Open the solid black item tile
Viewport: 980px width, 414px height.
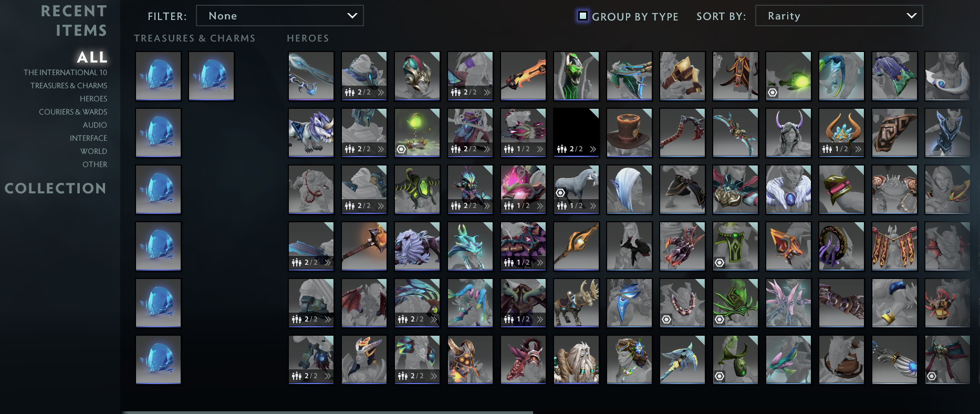pos(576,133)
